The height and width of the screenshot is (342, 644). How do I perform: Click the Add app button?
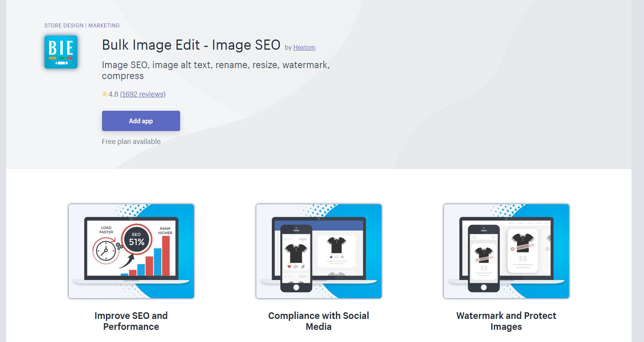(141, 121)
